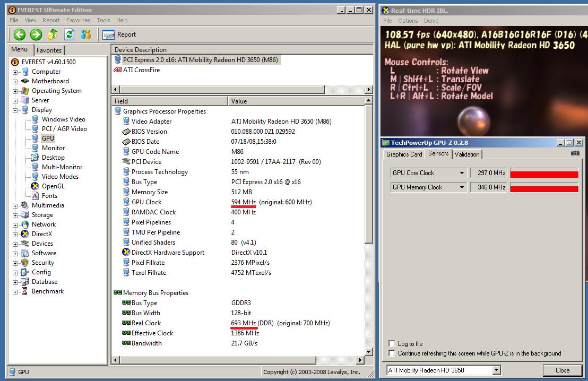Click the DirectX Hardware Support row icon
588x381 pixels.
click(x=126, y=253)
